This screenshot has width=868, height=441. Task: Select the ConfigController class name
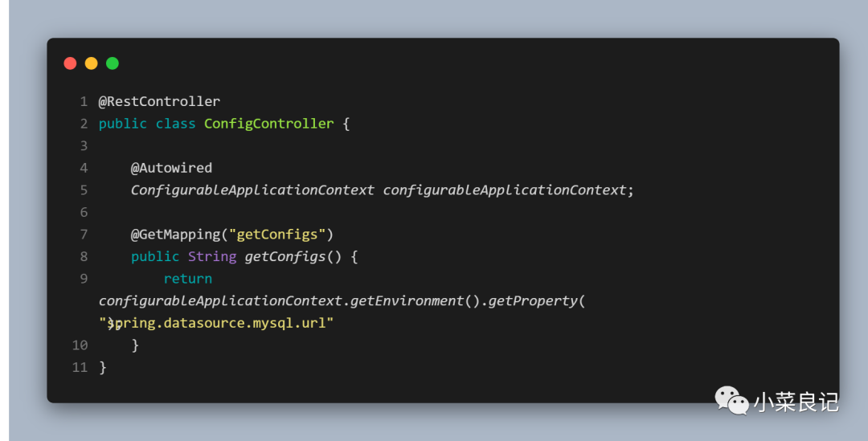coord(268,124)
